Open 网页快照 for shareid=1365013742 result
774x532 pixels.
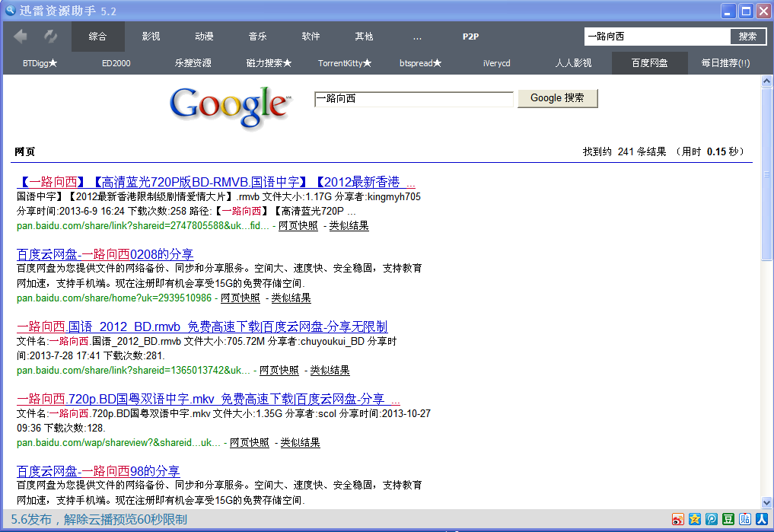click(279, 370)
